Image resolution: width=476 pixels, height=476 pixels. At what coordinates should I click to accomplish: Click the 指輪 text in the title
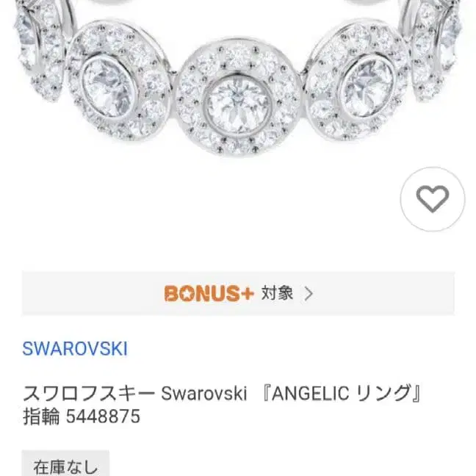click(x=41, y=416)
